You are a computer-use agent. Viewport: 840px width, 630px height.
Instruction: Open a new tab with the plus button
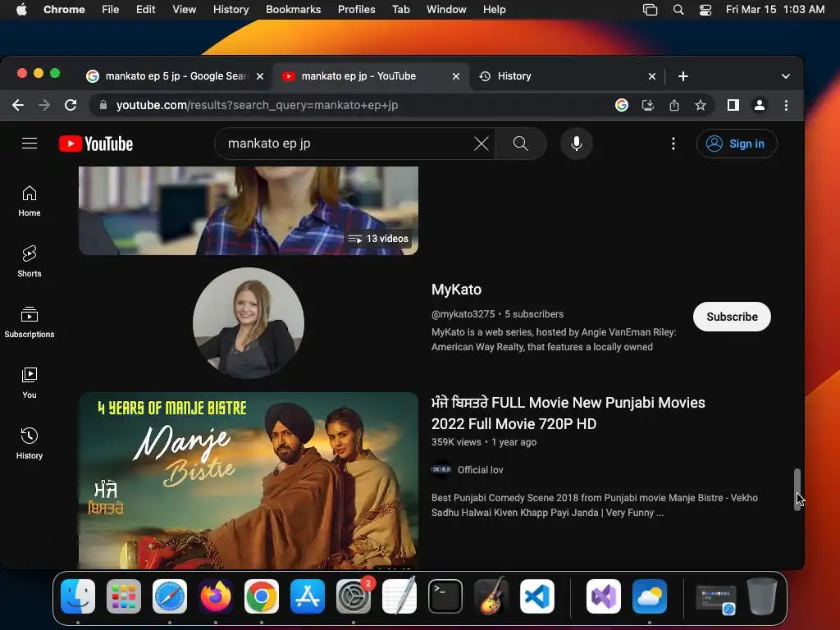683,76
